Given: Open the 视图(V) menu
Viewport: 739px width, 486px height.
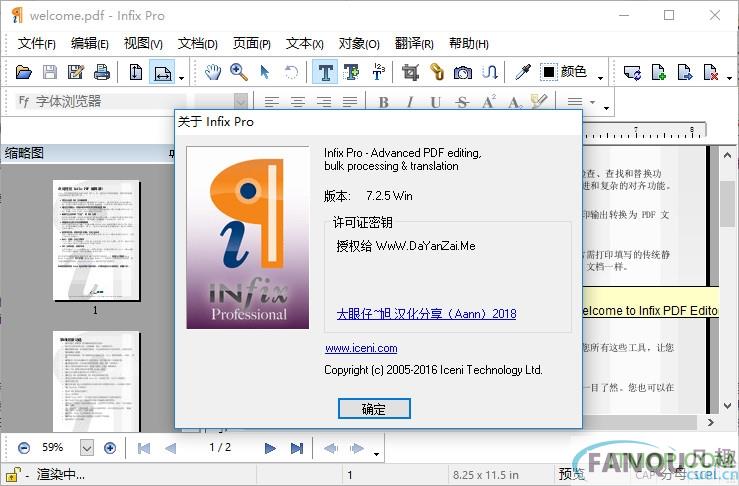Looking at the screenshot, I should tap(143, 44).
